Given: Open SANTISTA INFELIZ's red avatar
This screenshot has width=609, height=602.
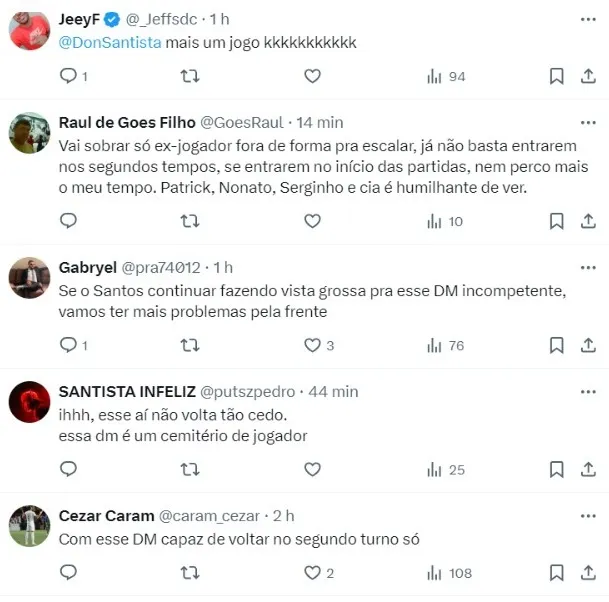Looking at the screenshot, I should click(30, 402).
